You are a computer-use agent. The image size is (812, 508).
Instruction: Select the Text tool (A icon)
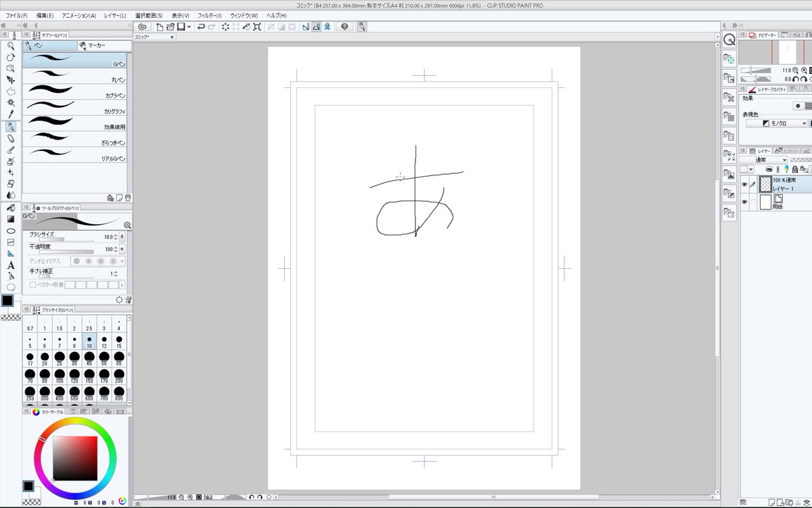tap(11, 265)
